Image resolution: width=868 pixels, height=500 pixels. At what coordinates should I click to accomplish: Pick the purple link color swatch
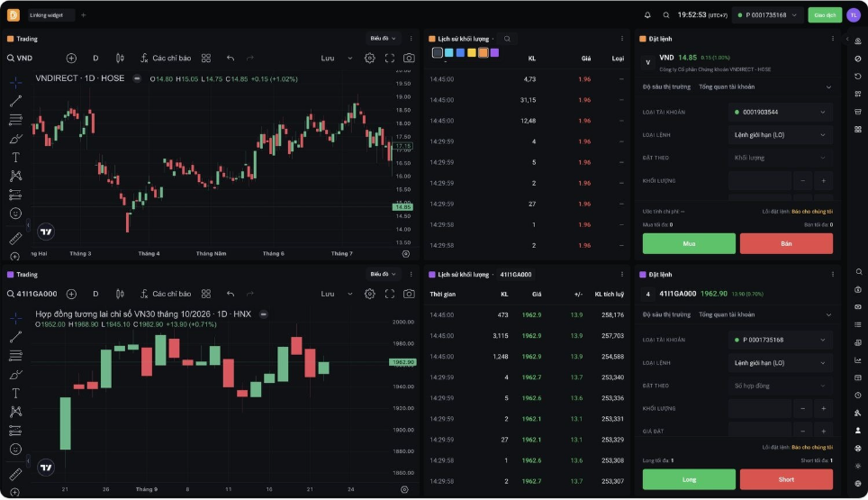[x=495, y=52]
